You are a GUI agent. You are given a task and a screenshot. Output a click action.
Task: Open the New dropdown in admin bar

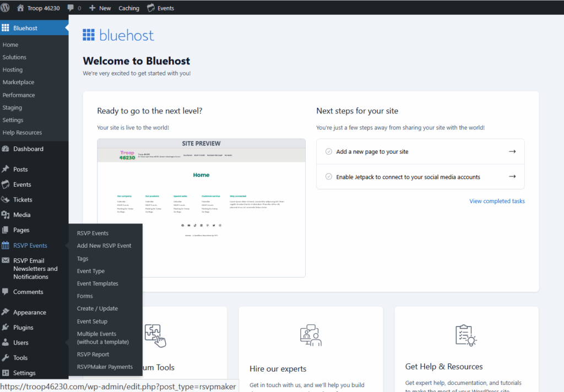[x=100, y=8]
